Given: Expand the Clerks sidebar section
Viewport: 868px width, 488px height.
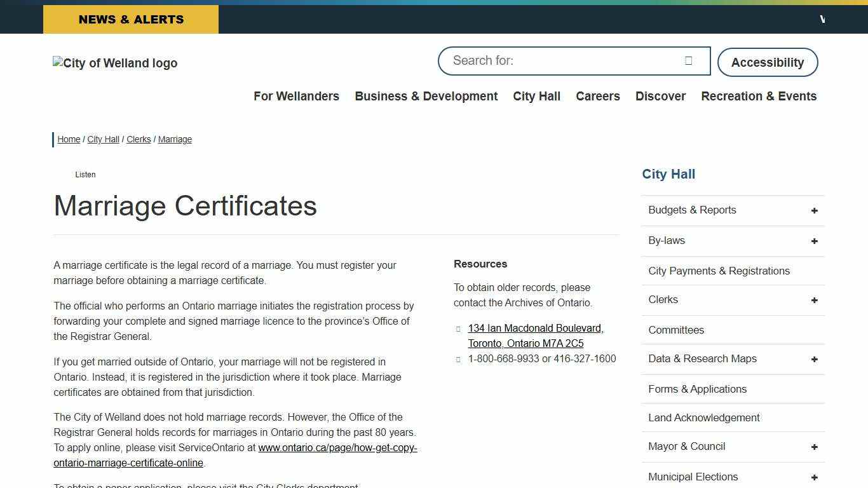Looking at the screenshot, I should [814, 300].
